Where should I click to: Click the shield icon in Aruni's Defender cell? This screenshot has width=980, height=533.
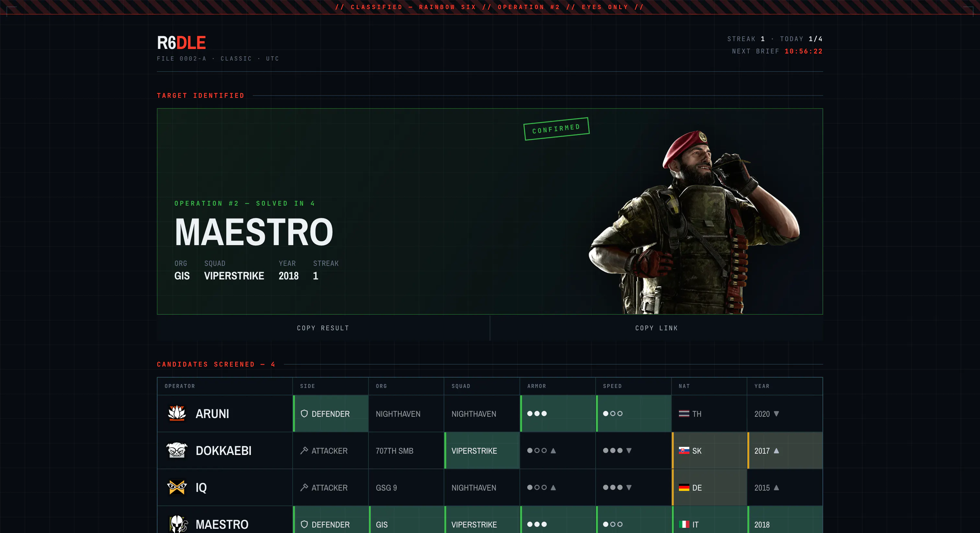point(304,414)
